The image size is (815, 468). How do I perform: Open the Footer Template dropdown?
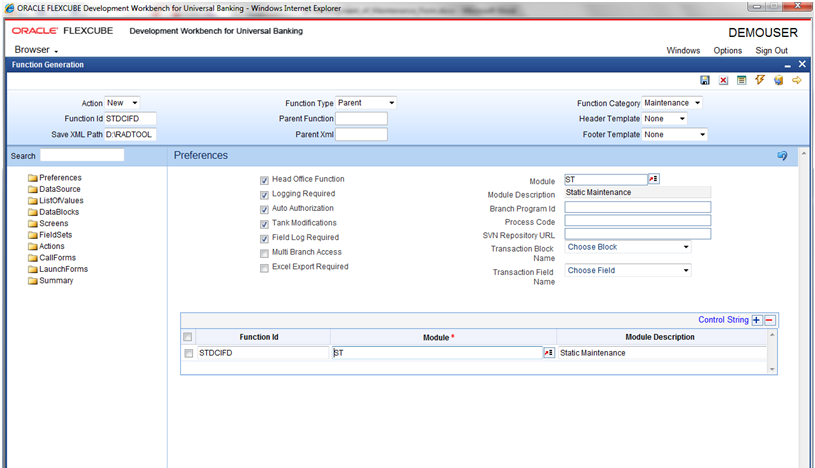coord(675,134)
